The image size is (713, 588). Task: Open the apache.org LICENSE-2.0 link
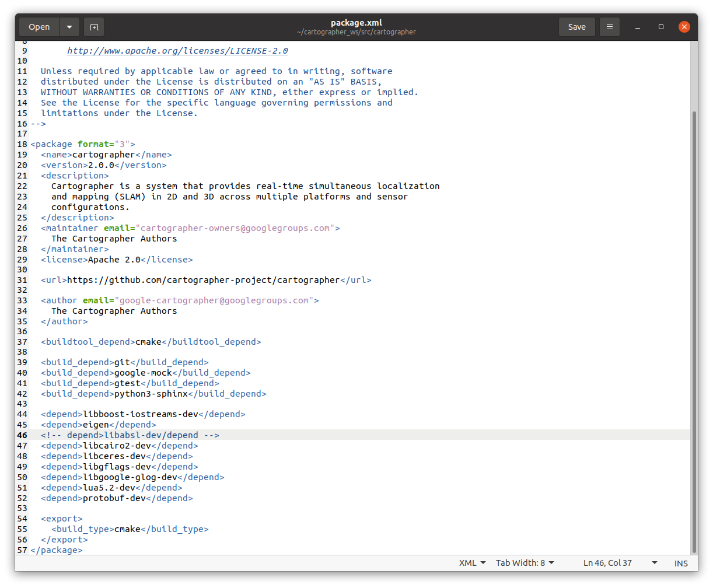click(177, 51)
